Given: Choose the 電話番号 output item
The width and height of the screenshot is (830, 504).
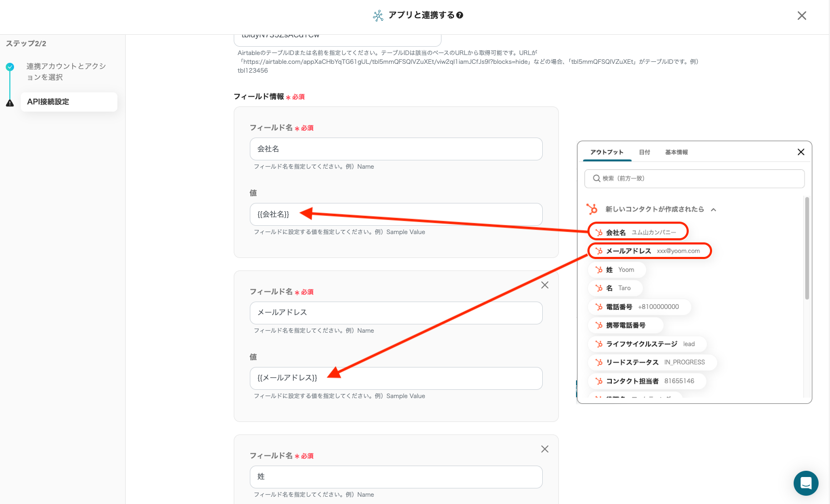Looking at the screenshot, I should [x=639, y=307].
